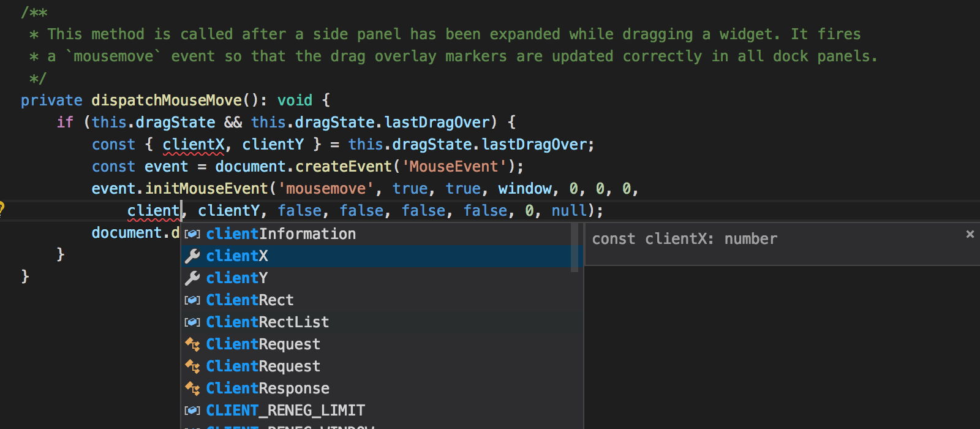The width and height of the screenshot is (980, 429).
Task: Click the wrench icon beside clientY
Action: (192, 278)
